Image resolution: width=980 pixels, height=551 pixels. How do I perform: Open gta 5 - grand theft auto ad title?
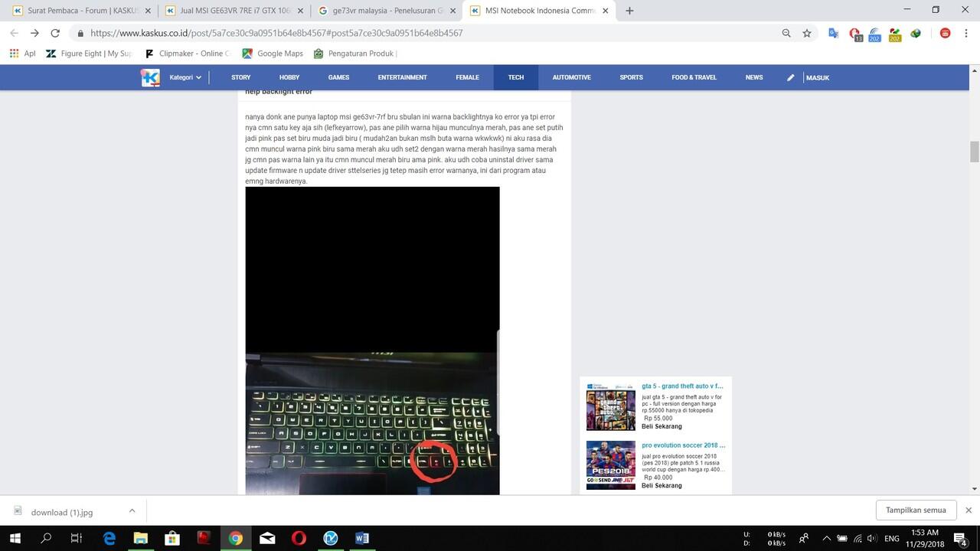point(682,386)
